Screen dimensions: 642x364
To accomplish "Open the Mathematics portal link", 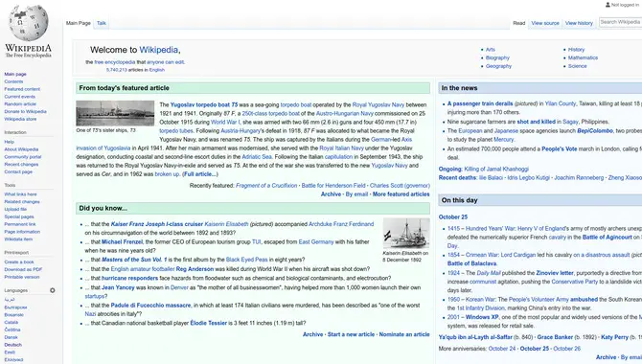I will [583, 57].
